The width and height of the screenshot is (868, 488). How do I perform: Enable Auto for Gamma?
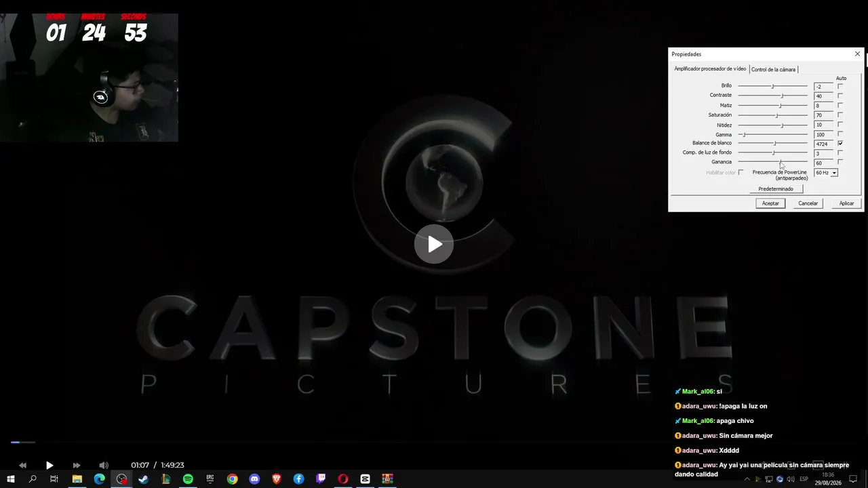pyautogui.click(x=840, y=134)
